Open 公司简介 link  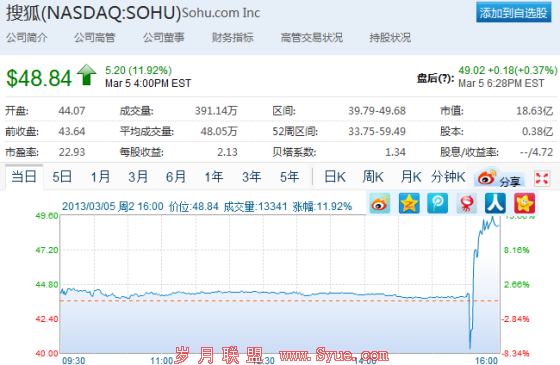click(27, 37)
